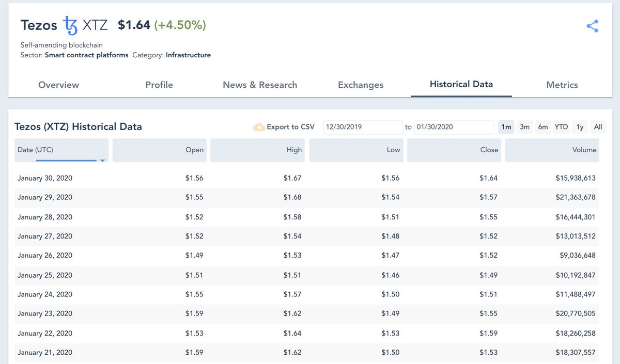
Task: Click the Export to CSV link
Action: (x=290, y=127)
